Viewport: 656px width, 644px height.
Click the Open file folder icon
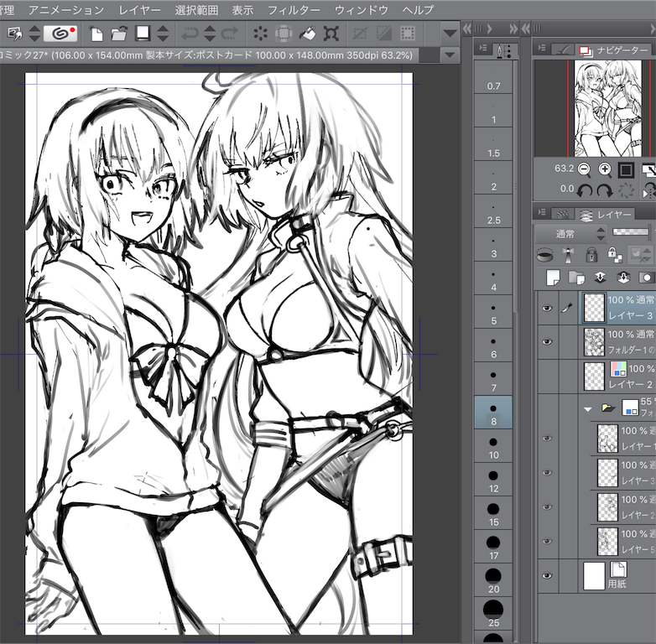(119, 34)
